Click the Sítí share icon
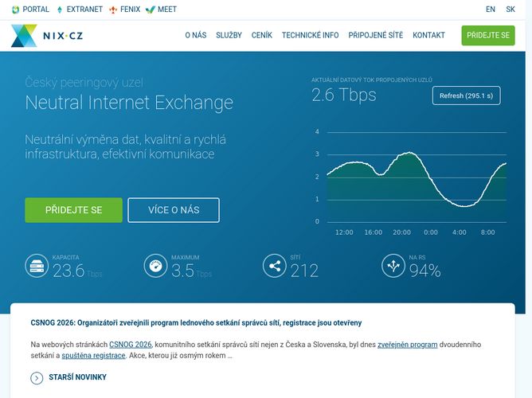The height and width of the screenshot is (398, 532). tap(275, 266)
